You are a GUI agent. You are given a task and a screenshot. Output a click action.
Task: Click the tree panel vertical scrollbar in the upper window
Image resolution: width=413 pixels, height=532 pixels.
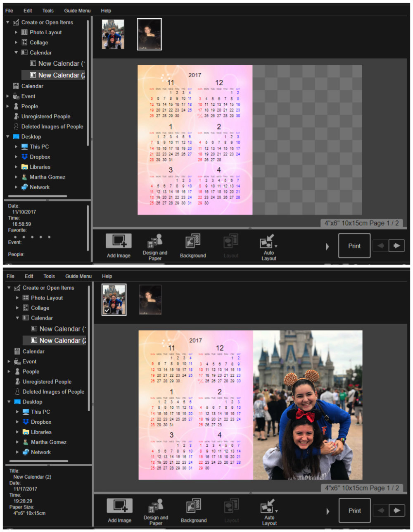[88, 83]
